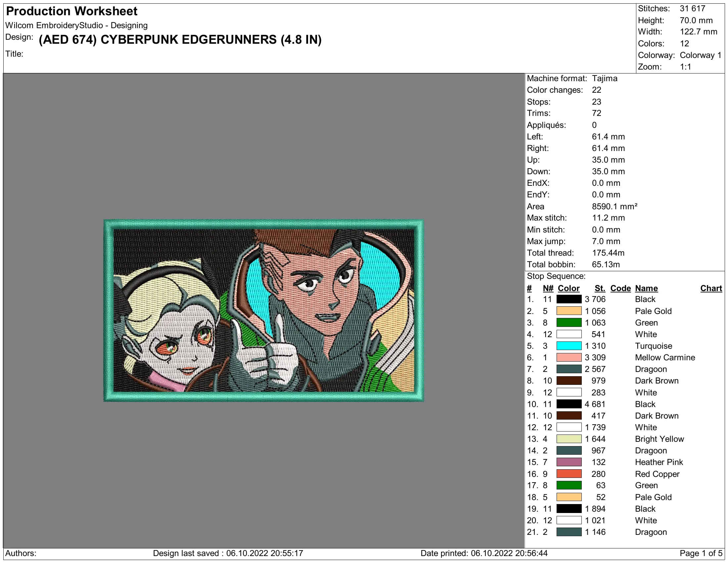Screen dimensions: 728x563
Task: Click the Appliqués value '0'
Action: (594, 125)
